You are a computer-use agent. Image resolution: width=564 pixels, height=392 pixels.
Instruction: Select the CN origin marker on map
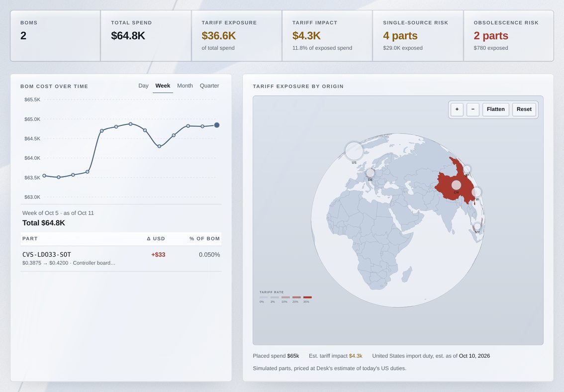(456, 185)
